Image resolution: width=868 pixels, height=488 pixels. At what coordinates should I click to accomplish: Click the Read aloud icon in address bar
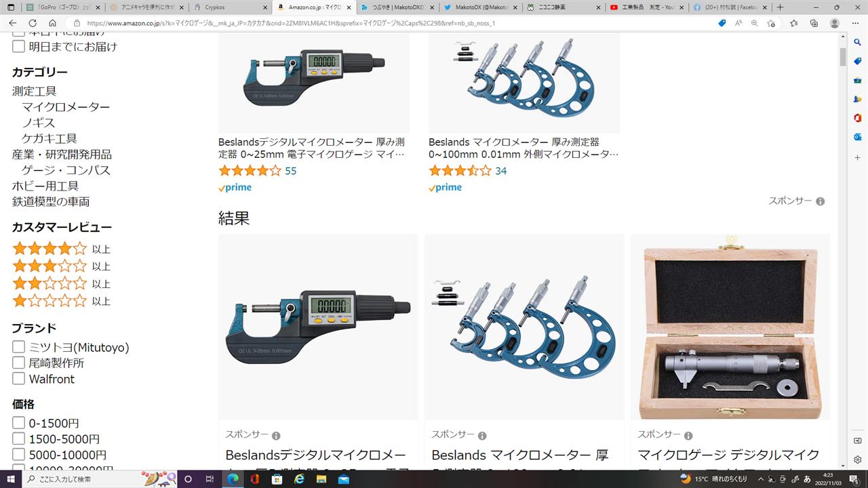tap(738, 23)
